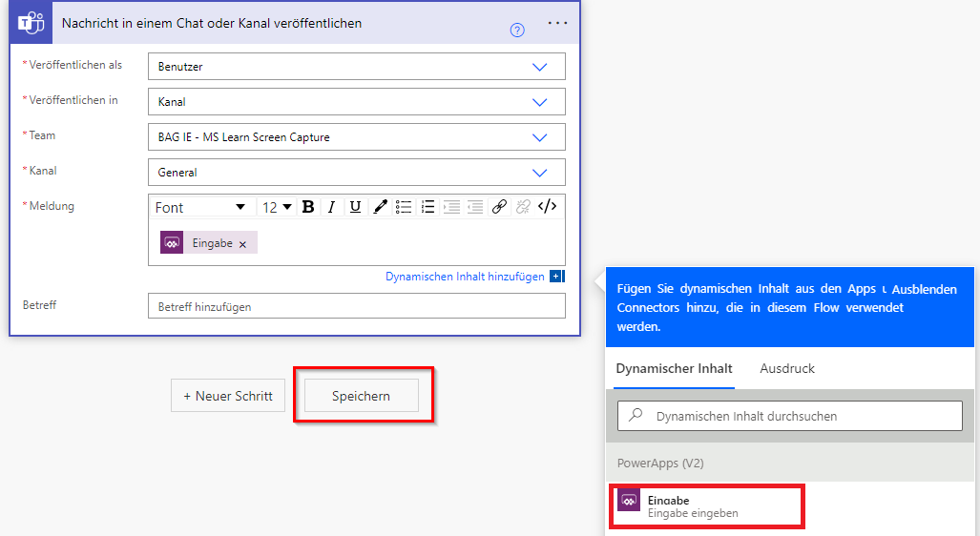This screenshot has height=536, width=980.
Task: Open the help icon in action header
Action: click(x=517, y=30)
